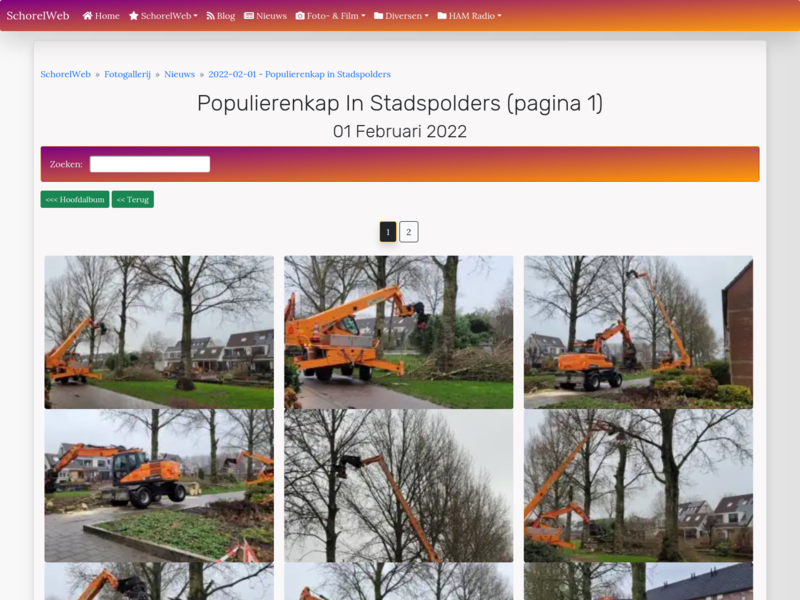Click the RSS icon next to Blog

point(210,16)
